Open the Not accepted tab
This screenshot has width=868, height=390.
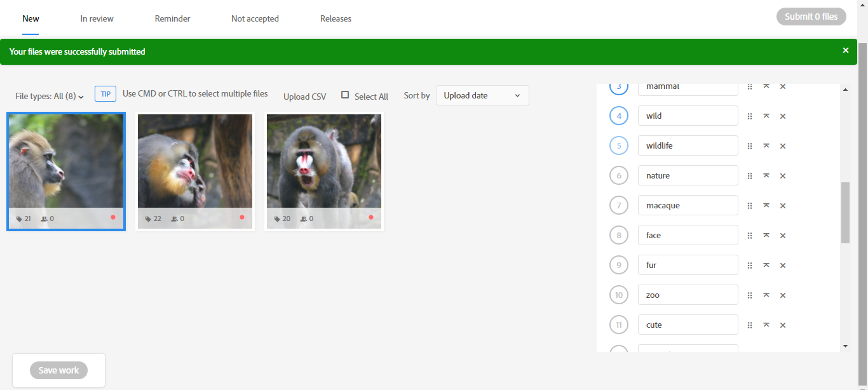(255, 18)
